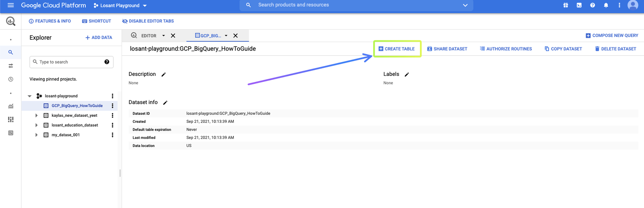Click the BigQuery product logo icon

click(x=10, y=21)
